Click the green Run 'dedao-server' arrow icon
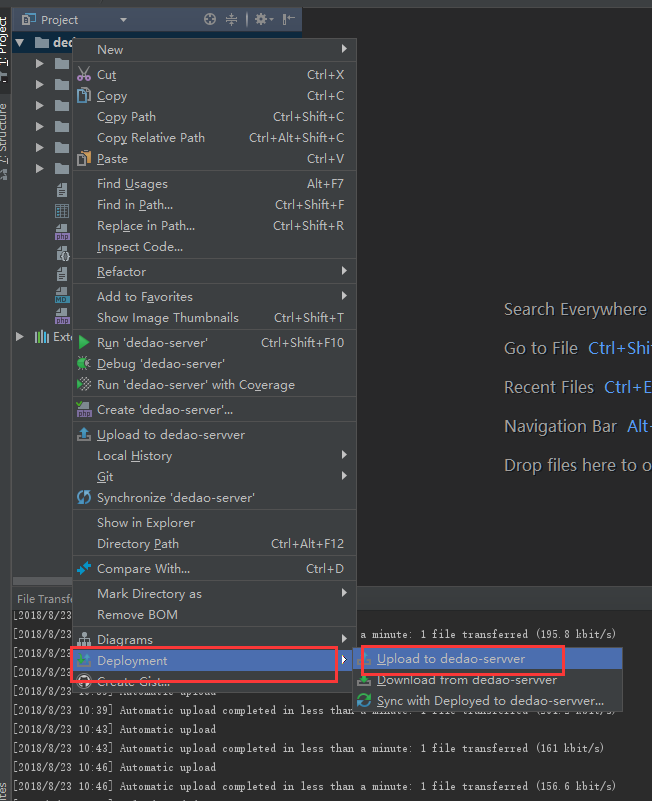 click(x=85, y=343)
